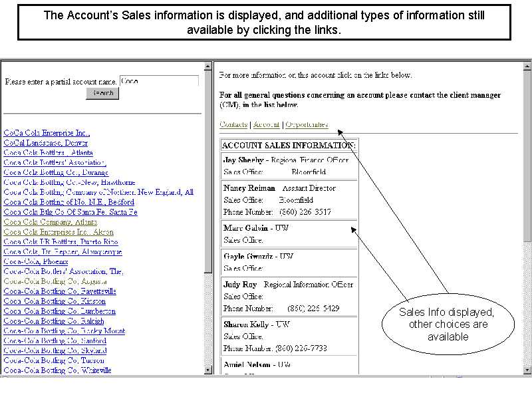Open CoCal Landscape, Denver account
Image resolution: width=532 pixels, height=399 pixels.
(45, 143)
